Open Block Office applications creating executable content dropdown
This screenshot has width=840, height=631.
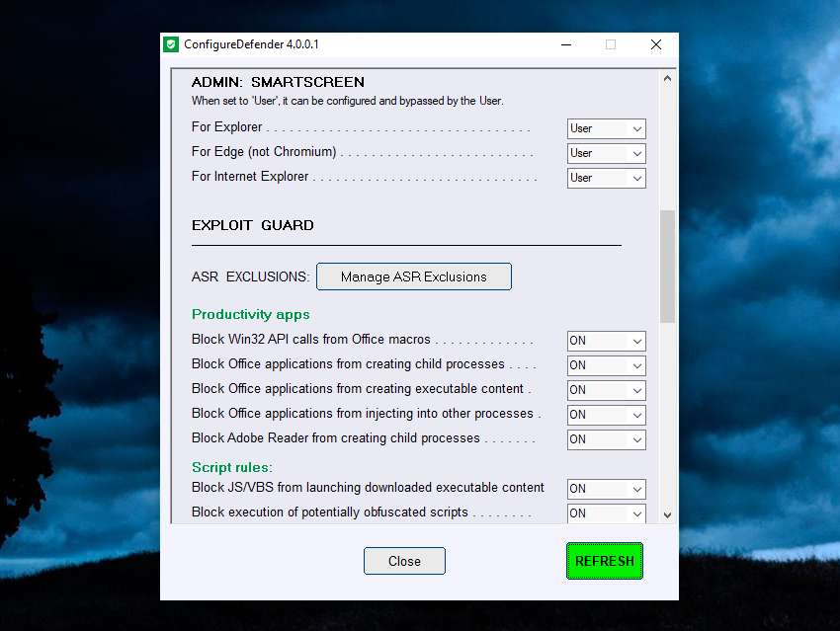[x=607, y=390]
